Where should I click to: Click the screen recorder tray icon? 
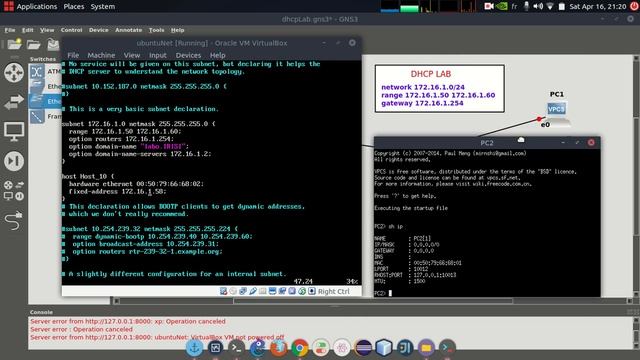(x=489, y=6)
